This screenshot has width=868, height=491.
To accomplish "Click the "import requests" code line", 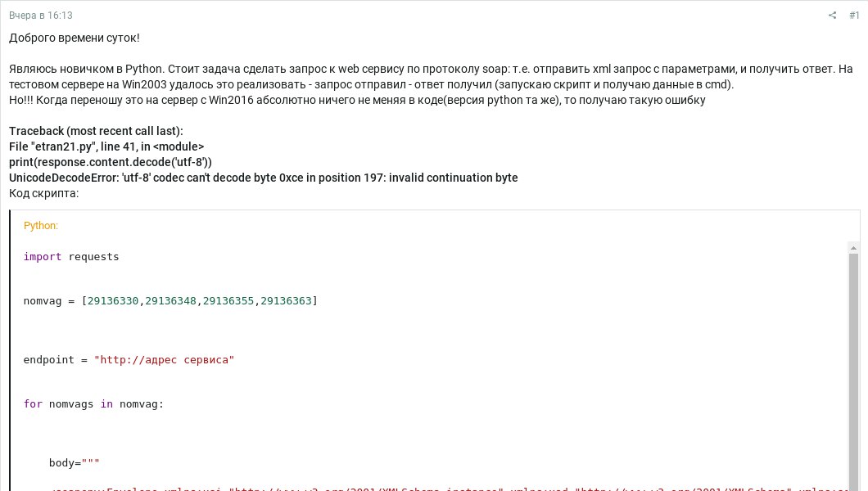I will pos(71,257).
